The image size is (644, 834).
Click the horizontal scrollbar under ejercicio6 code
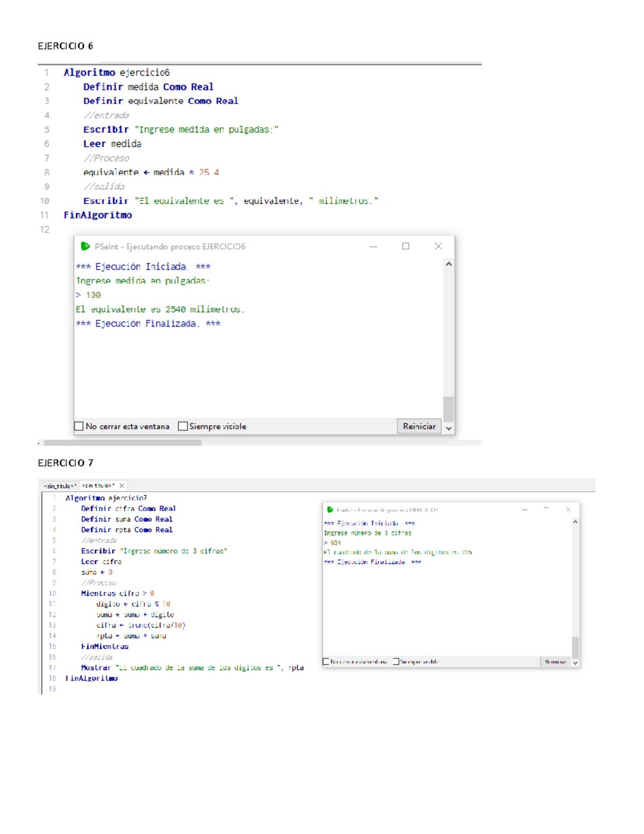[122, 443]
